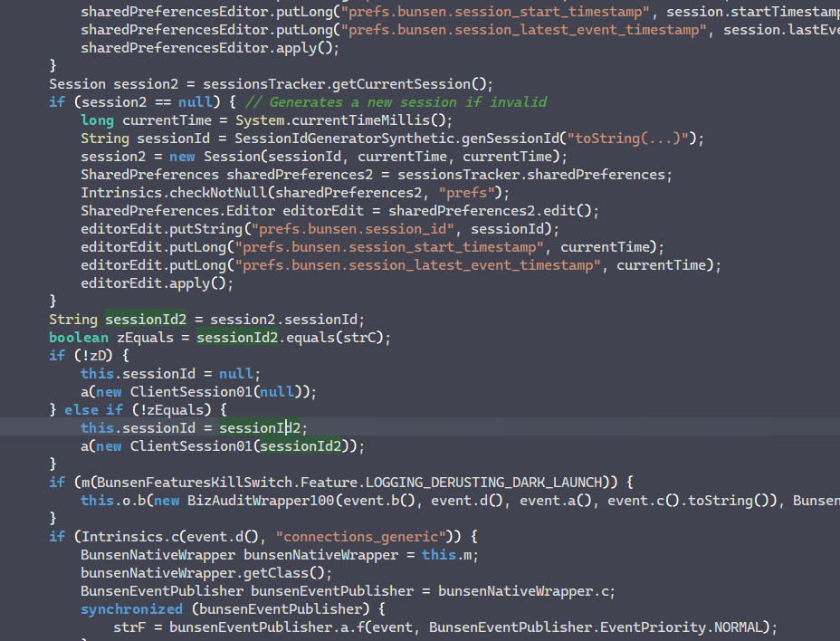Click the "session2 == null" condition
This screenshot has width=840, height=641.
click(147, 101)
